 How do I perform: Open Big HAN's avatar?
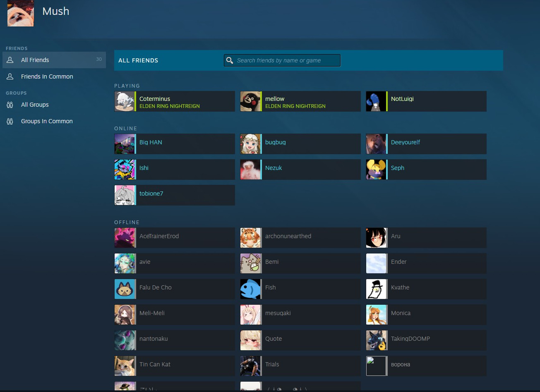[125, 144]
